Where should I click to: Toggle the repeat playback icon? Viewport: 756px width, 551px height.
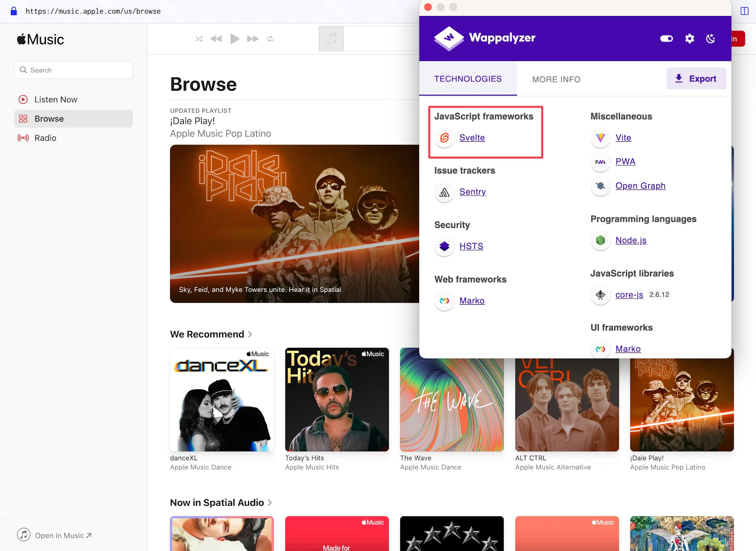point(270,39)
